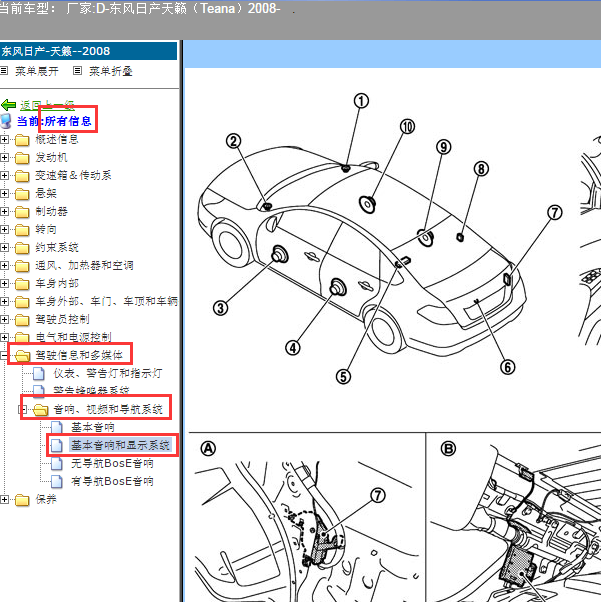Click the 返回上一级 link
601x602 pixels.
tap(47, 105)
